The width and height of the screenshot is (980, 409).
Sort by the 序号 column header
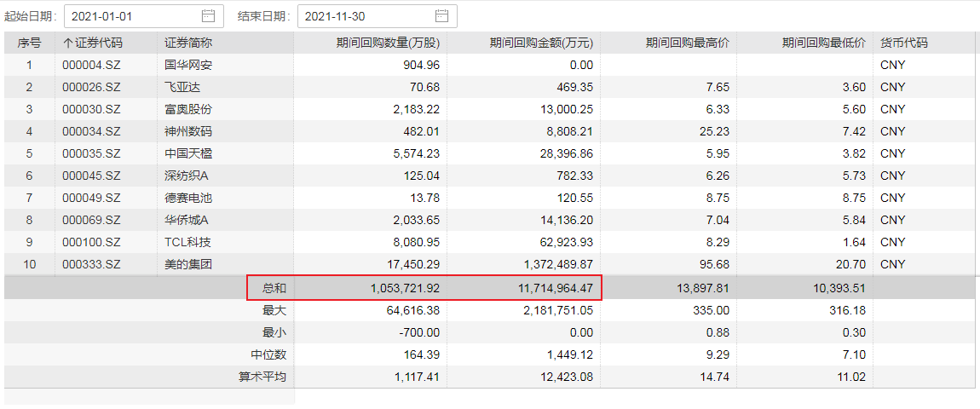(29, 43)
